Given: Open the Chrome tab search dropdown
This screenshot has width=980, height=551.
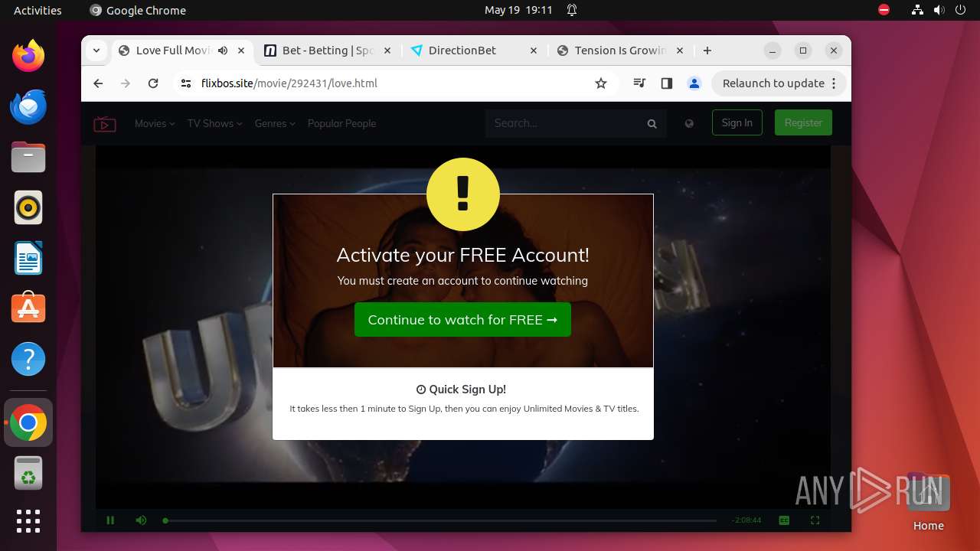Looking at the screenshot, I should tap(96, 51).
